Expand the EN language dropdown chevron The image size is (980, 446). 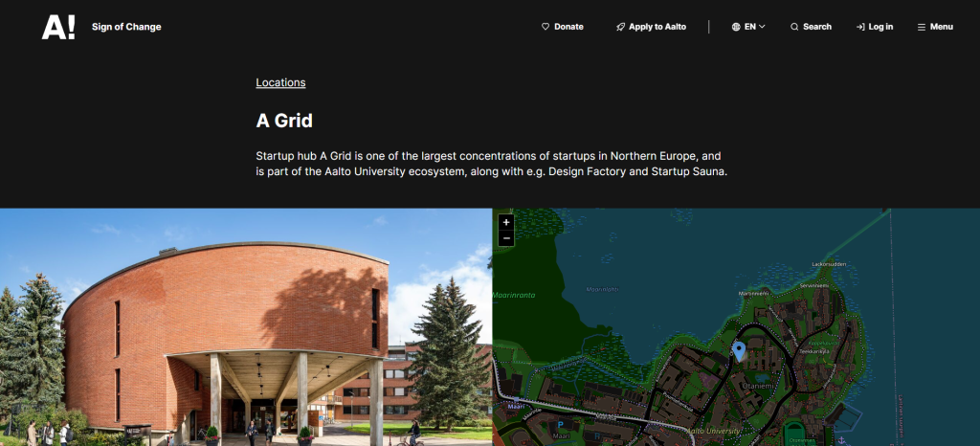tap(763, 27)
